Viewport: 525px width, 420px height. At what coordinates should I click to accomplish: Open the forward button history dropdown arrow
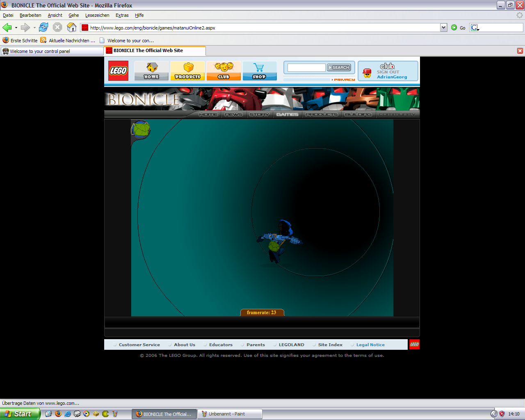(34, 28)
